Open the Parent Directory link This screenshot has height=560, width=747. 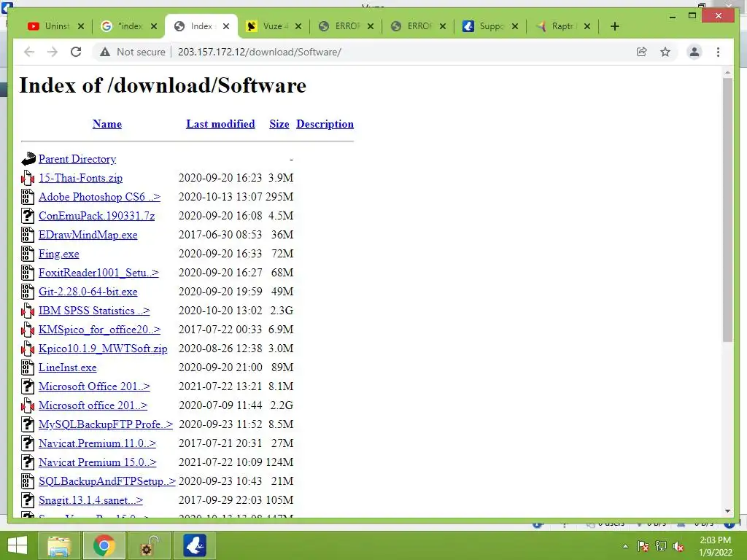(77, 159)
